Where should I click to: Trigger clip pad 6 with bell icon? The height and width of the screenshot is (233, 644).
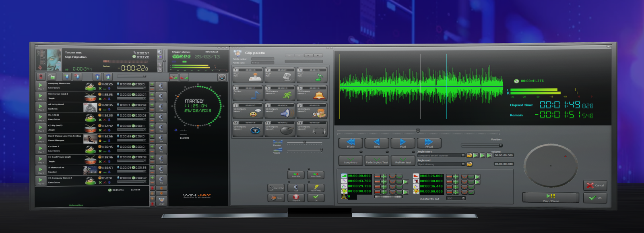pyautogui.click(x=312, y=93)
